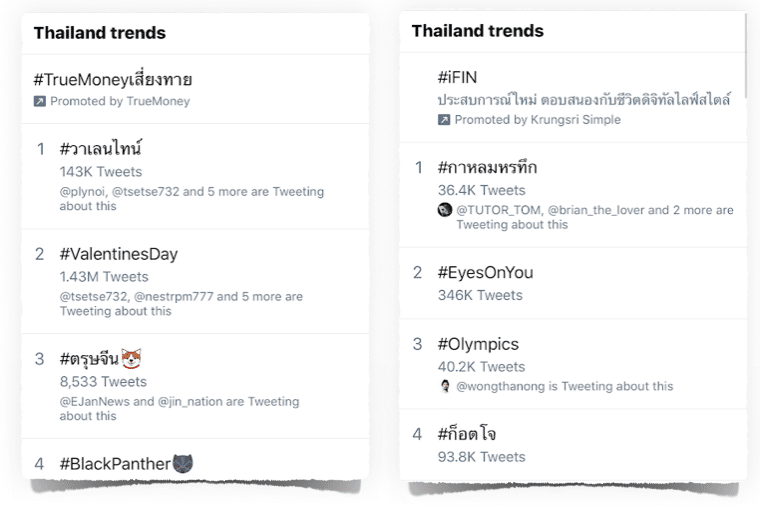Open the #ก็อตโจ trend
This screenshot has height=513, width=760.
466,434
